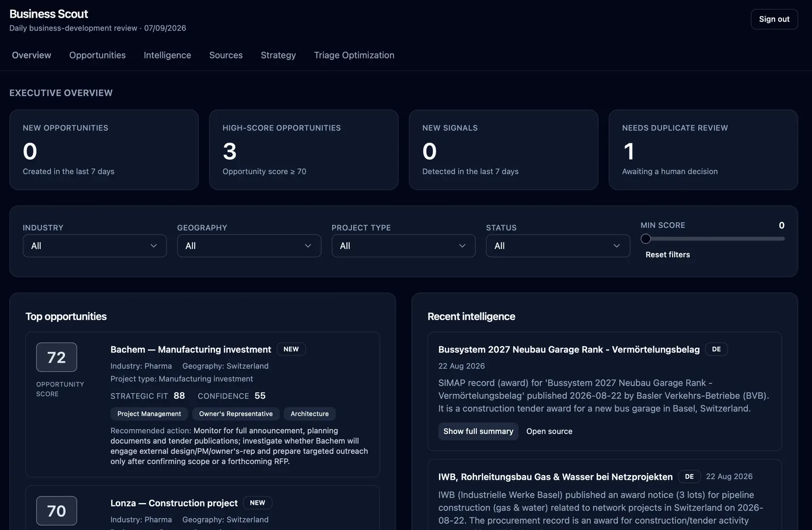812x530 pixels.
Task: Click the Sign out button
Action: click(774, 19)
